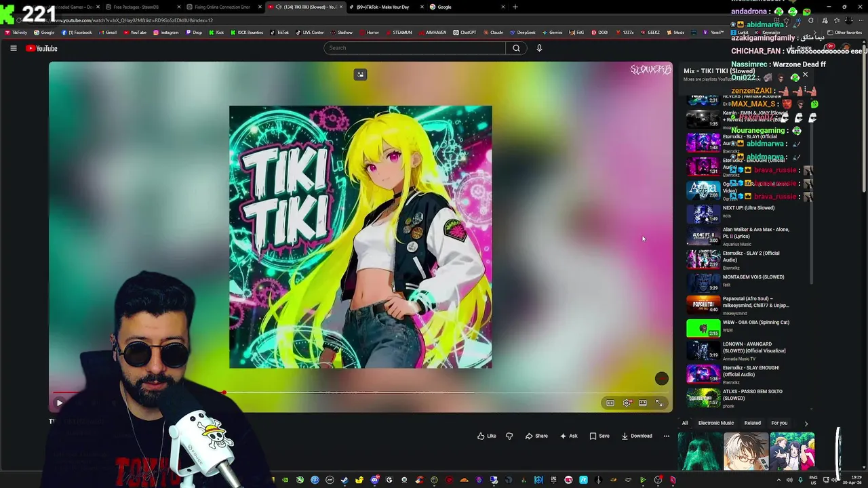Close the TIKI TIKI YouTube tab
Screen dimensions: 868x488
341,7
